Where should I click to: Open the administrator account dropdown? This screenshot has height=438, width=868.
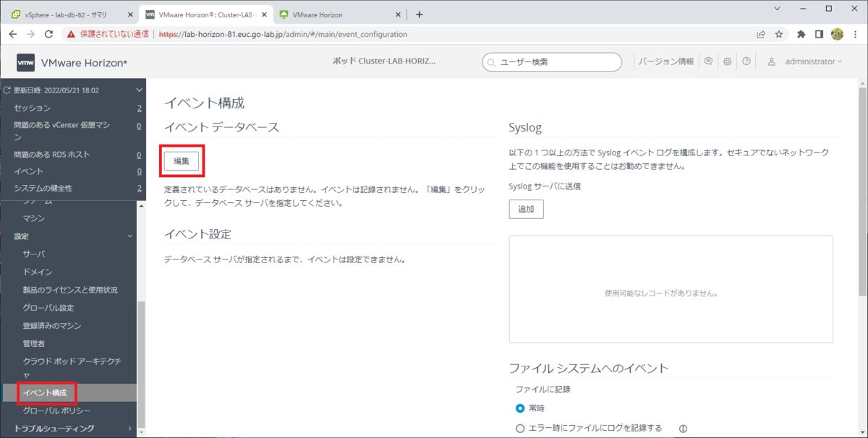(x=814, y=62)
